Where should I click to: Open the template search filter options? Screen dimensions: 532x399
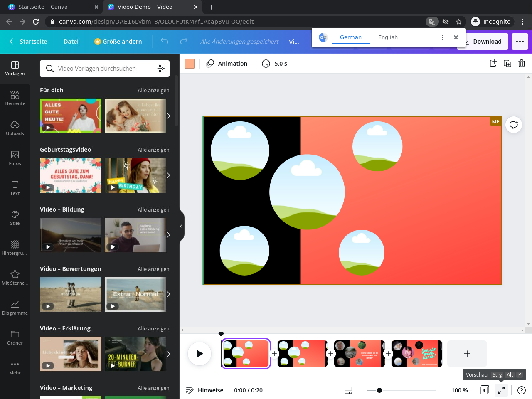161,69
